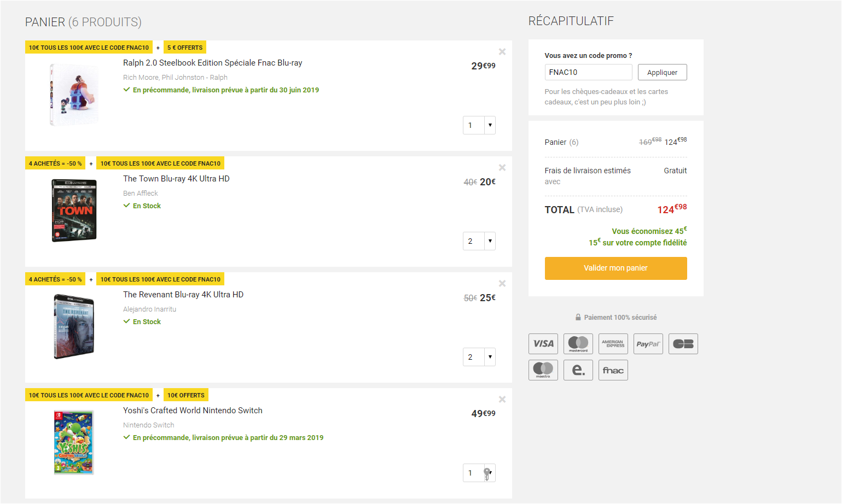The image size is (842, 504).
Task: Click the American Express icon
Action: [x=613, y=344]
